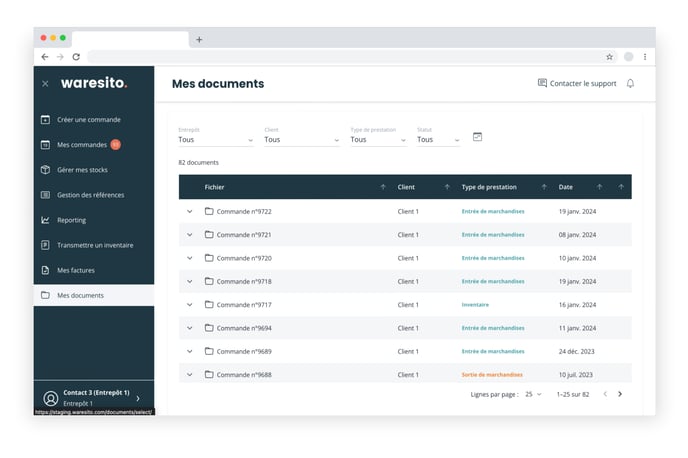
Task: Click folder icon of Commande n°9717
Action: pos(209,304)
